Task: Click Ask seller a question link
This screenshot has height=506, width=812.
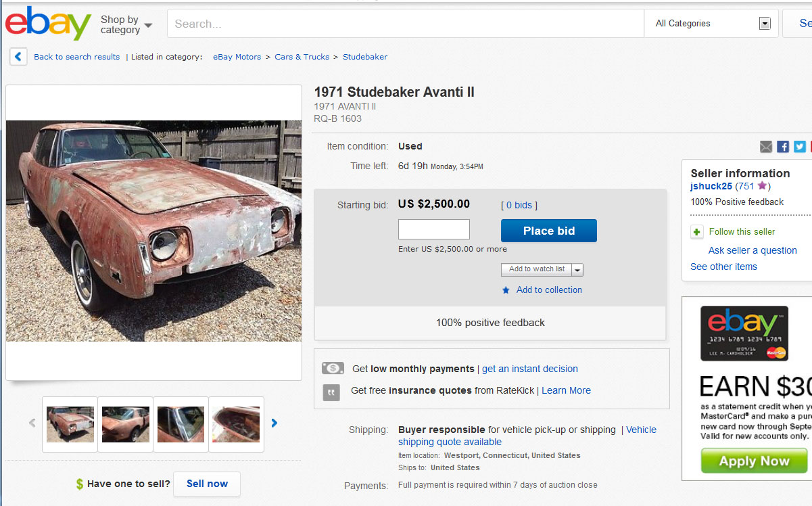Action: pos(752,250)
